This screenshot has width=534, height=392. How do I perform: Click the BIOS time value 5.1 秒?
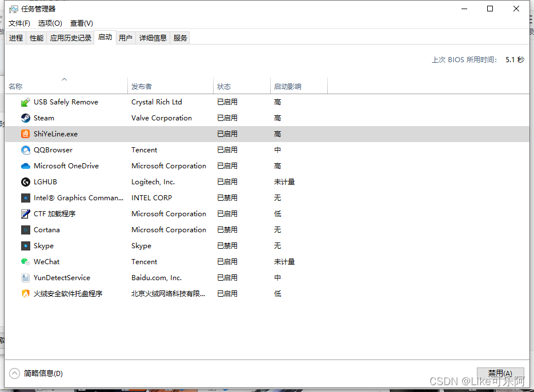[x=515, y=60]
